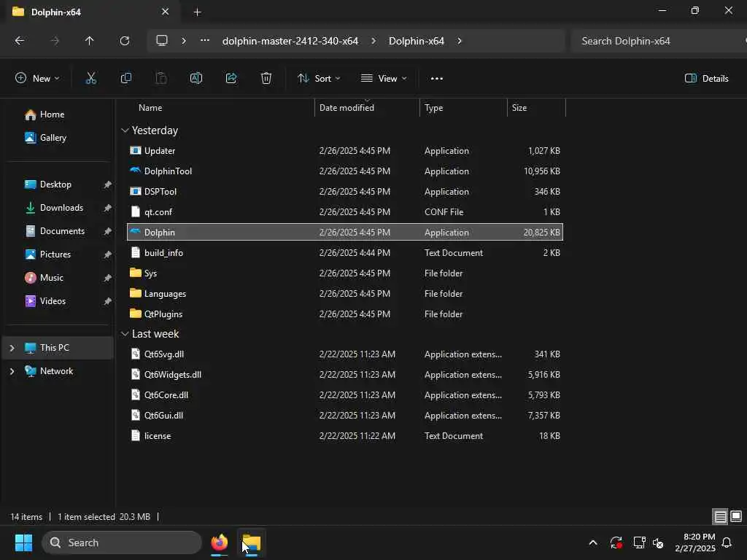
Task: Click the Share icon in toolbar
Action: coord(231,79)
